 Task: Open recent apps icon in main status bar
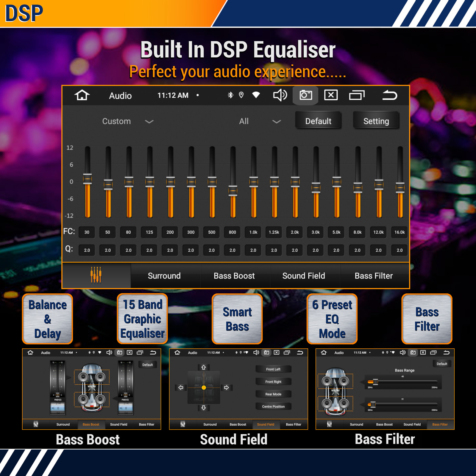357,95
